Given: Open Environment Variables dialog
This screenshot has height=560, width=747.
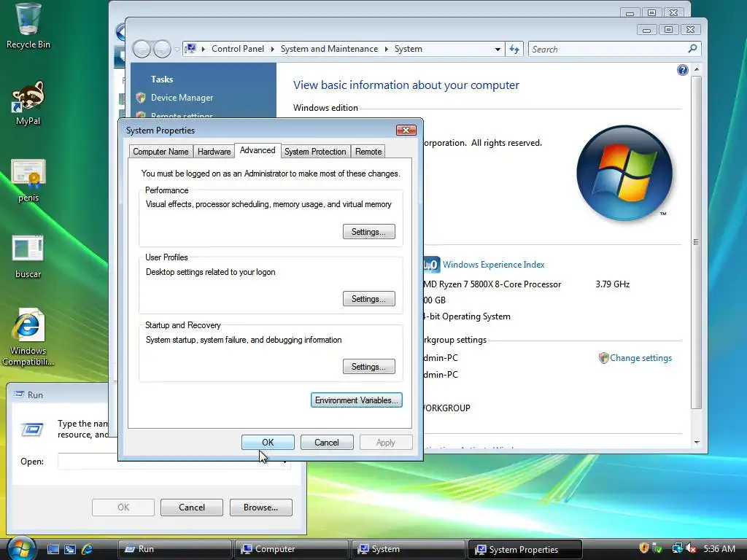Looking at the screenshot, I should 356,400.
